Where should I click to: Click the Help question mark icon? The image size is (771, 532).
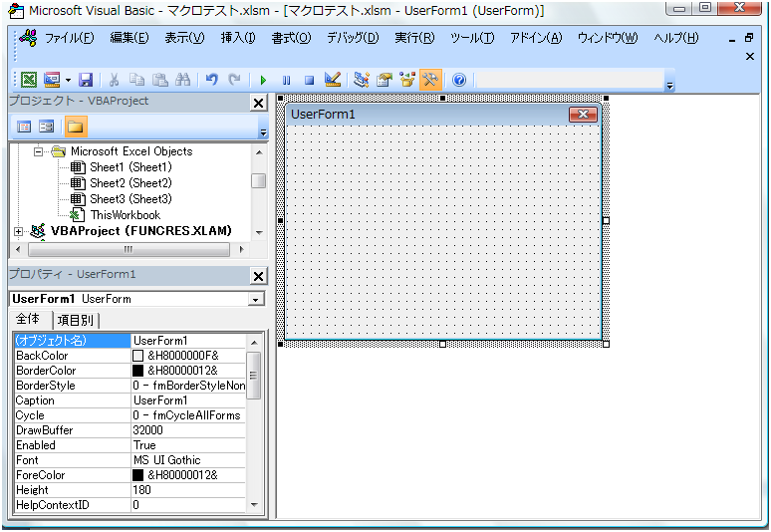tap(459, 80)
